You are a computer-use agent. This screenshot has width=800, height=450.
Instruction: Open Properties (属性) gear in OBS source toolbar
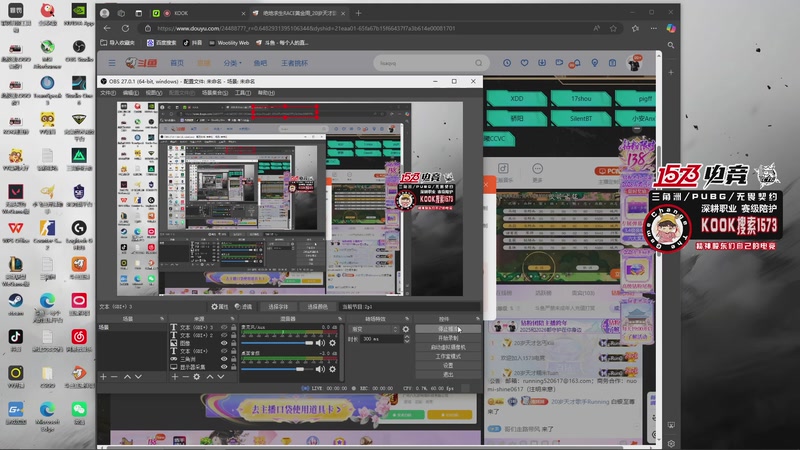point(220,307)
